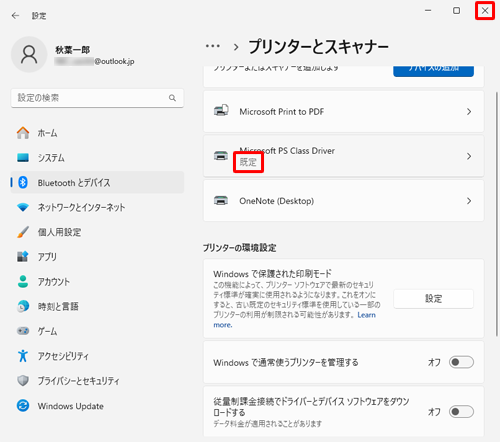Select Bluetooth とデバイス menu item

point(97,182)
